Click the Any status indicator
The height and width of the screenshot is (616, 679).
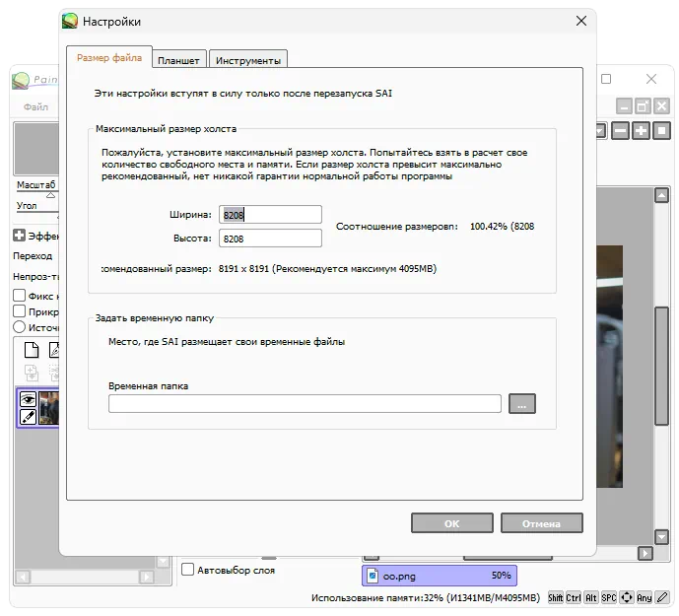pyautogui.click(x=644, y=598)
